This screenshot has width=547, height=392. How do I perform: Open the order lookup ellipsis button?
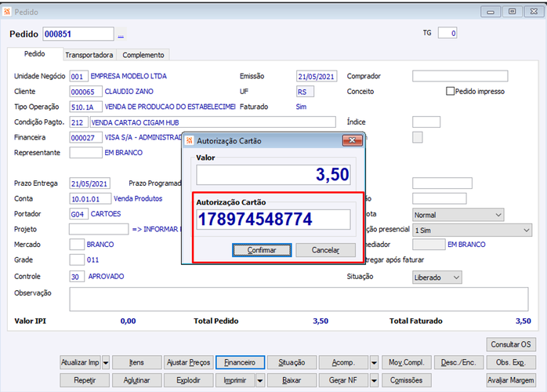point(121,34)
